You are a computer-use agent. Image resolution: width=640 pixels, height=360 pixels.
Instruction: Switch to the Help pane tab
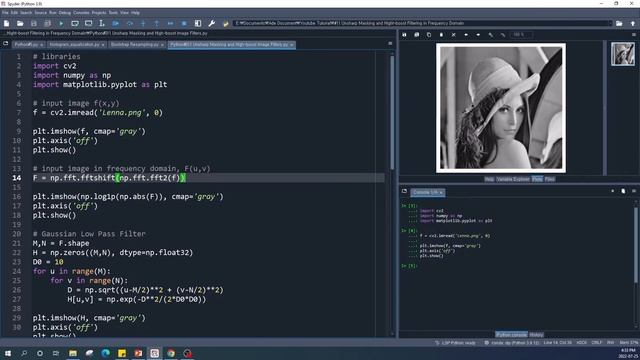[489, 179]
